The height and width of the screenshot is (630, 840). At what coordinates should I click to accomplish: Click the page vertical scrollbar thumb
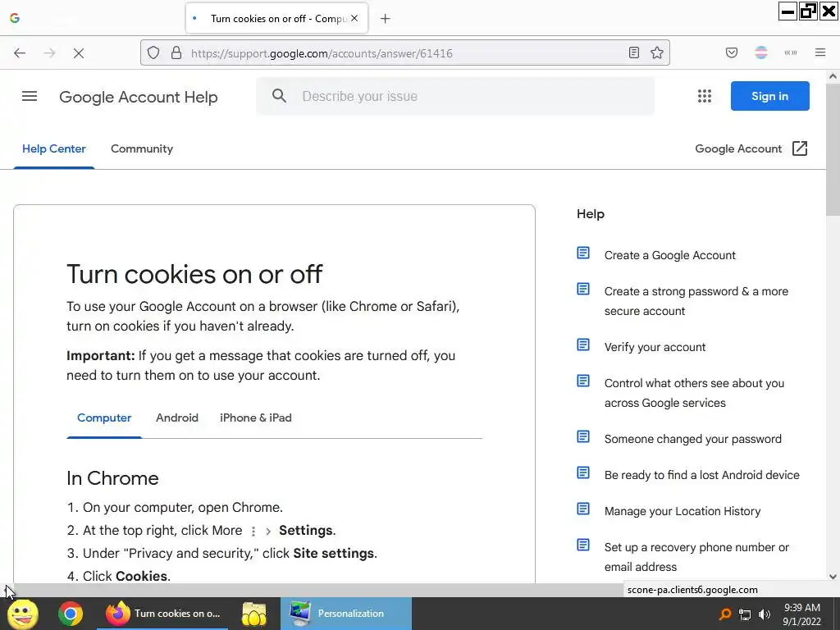[833, 150]
